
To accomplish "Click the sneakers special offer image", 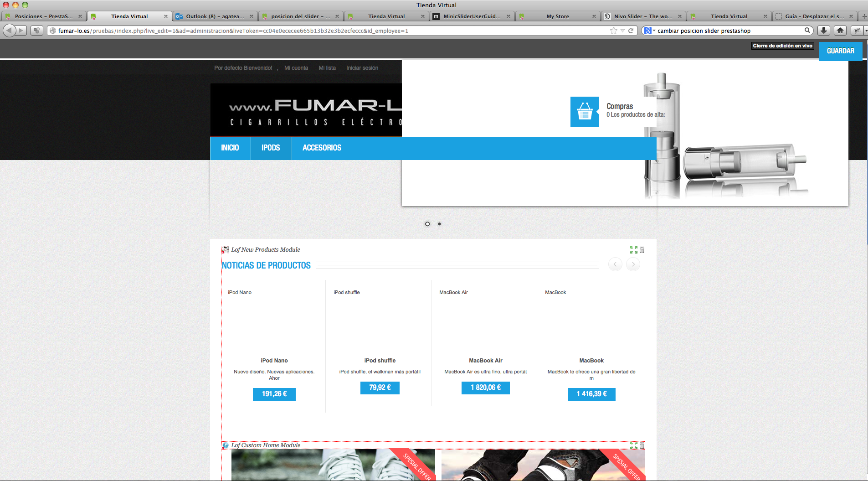I will 333,465.
